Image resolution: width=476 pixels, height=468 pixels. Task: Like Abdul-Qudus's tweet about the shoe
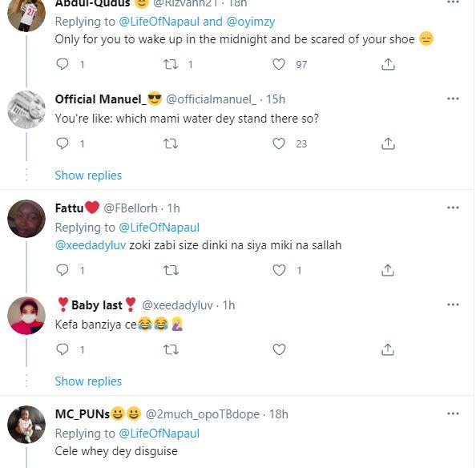coord(279,64)
